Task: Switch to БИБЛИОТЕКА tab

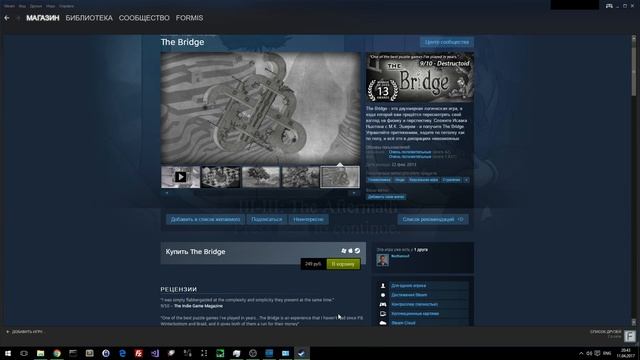Action: (x=89, y=18)
